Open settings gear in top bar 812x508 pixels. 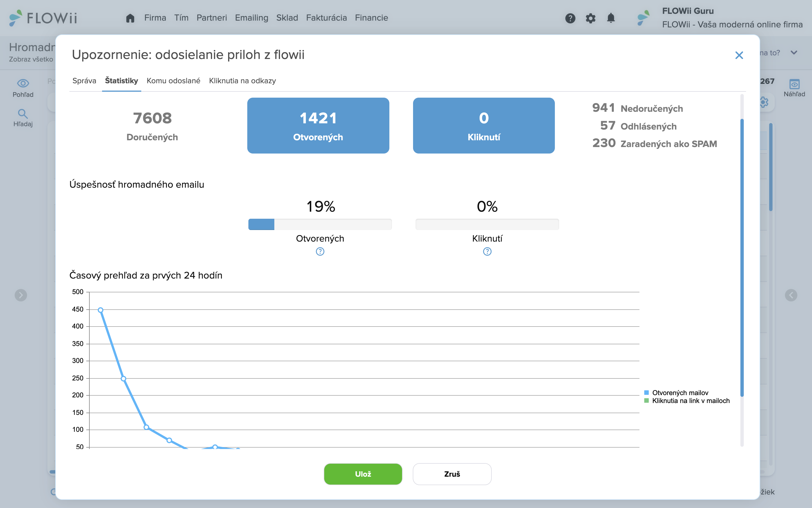click(x=591, y=18)
